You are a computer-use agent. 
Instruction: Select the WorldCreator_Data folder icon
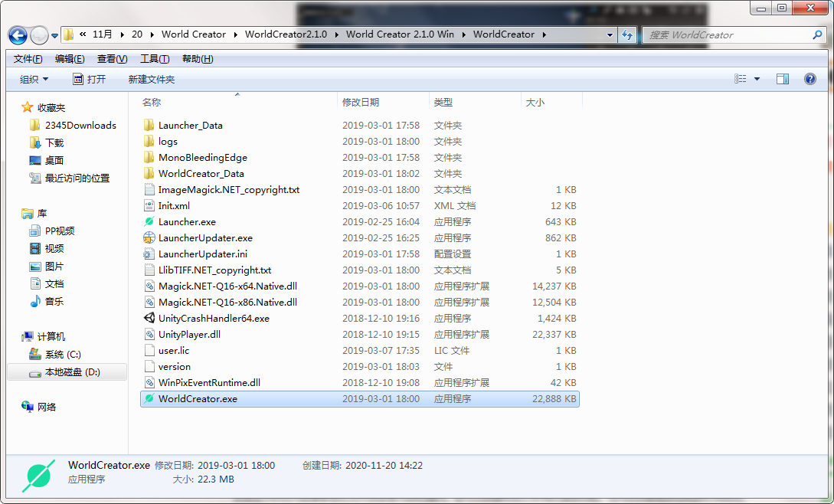tap(149, 174)
